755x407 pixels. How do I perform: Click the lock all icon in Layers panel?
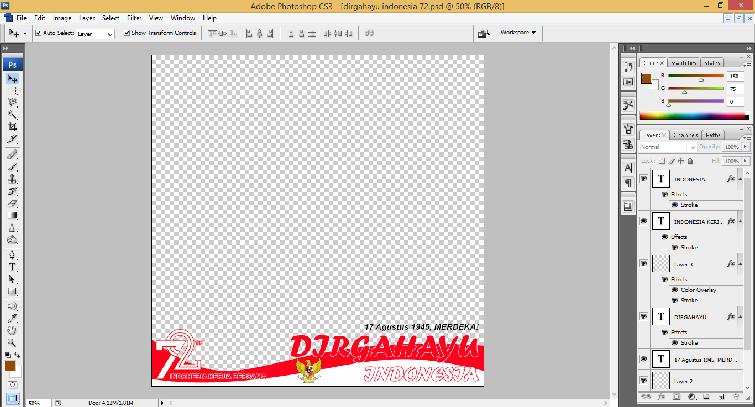(x=690, y=161)
